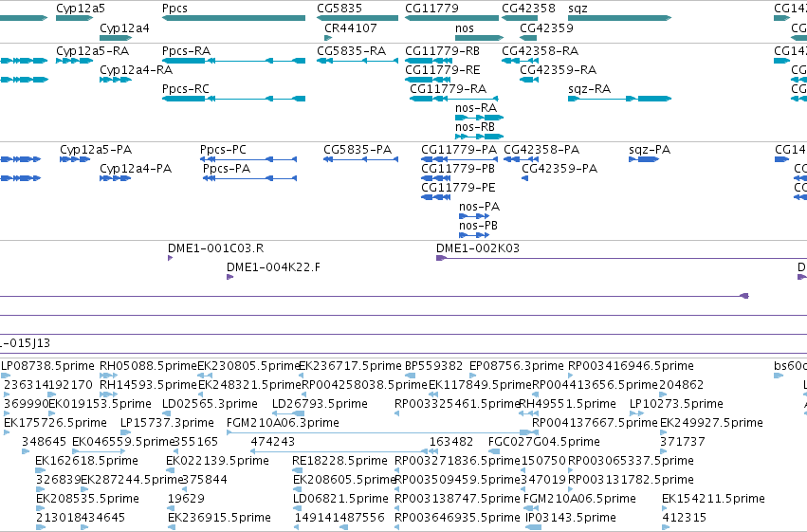Click EST label LD06821.5prime
The width and height of the screenshot is (807, 532).
[x=340, y=499]
